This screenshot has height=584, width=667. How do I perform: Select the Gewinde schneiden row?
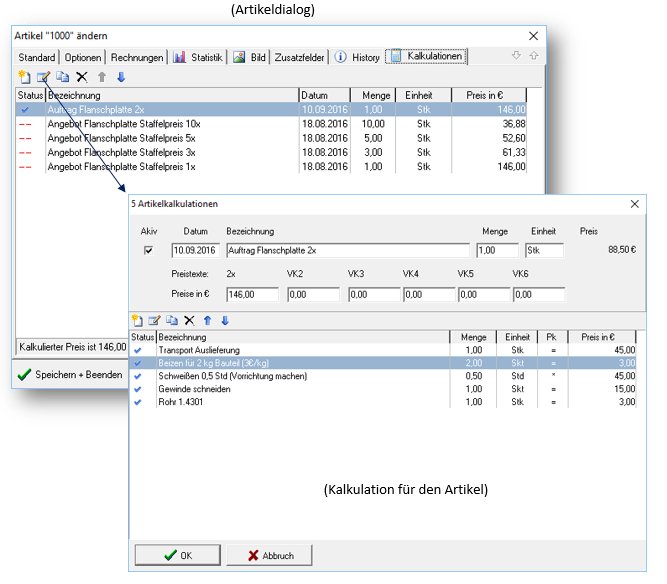(383, 389)
